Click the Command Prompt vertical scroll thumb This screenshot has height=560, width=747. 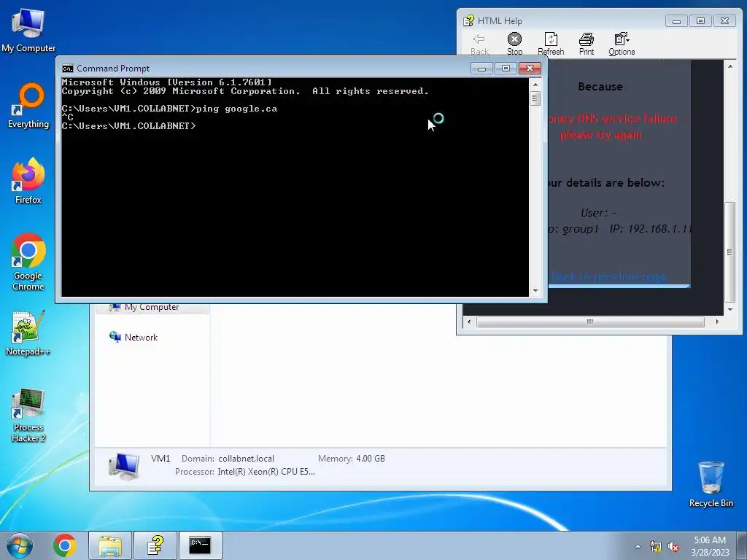click(x=535, y=98)
